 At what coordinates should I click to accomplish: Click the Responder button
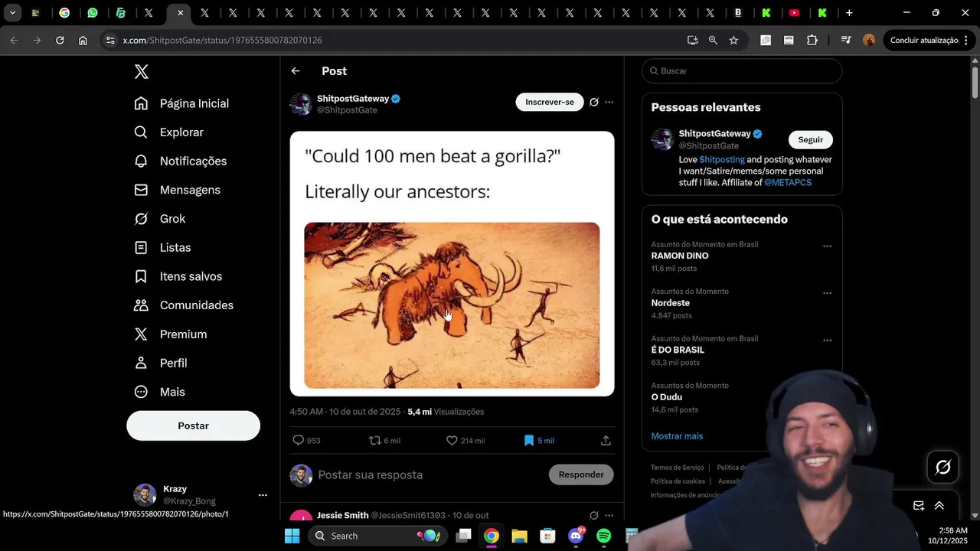coord(581,474)
